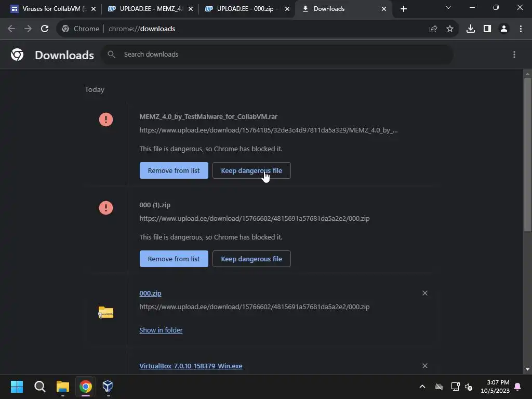Click the Search downloads field
This screenshot has height=399, width=532.
277,55
